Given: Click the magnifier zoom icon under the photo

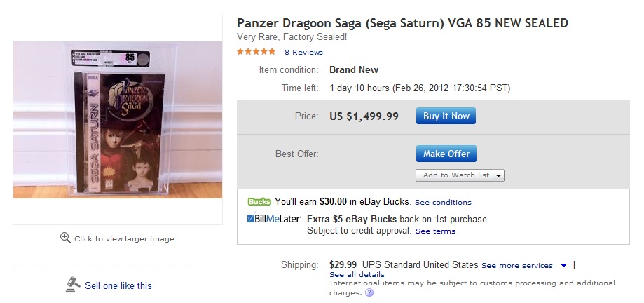Looking at the screenshot, I should (65, 238).
